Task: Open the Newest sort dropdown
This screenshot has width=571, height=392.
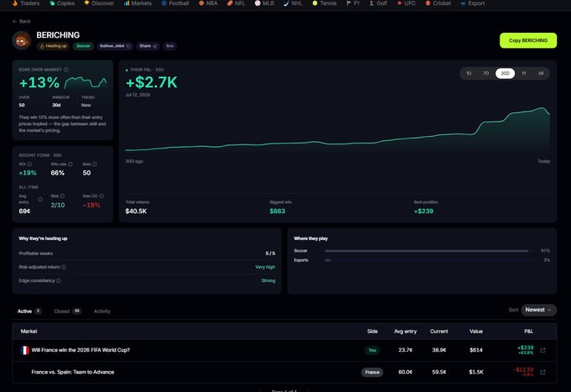Action: [x=538, y=310]
